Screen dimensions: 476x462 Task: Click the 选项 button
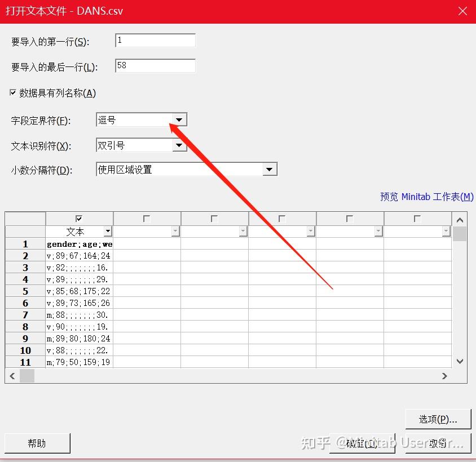point(438,419)
